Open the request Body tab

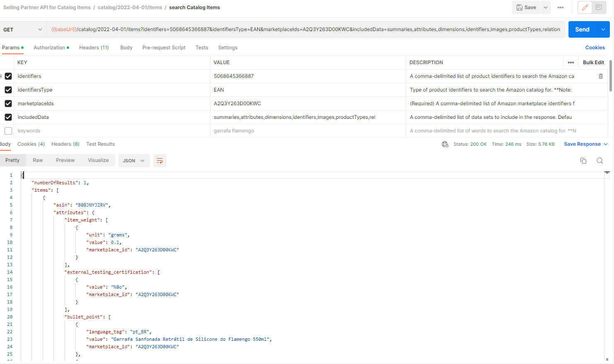pyautogui.click(x=126, y=48)
